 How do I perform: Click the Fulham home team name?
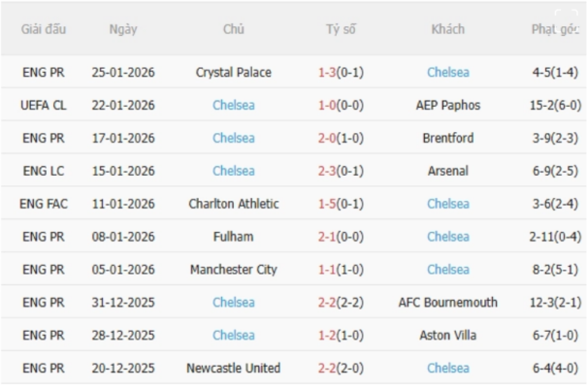[x=233, y=237]
